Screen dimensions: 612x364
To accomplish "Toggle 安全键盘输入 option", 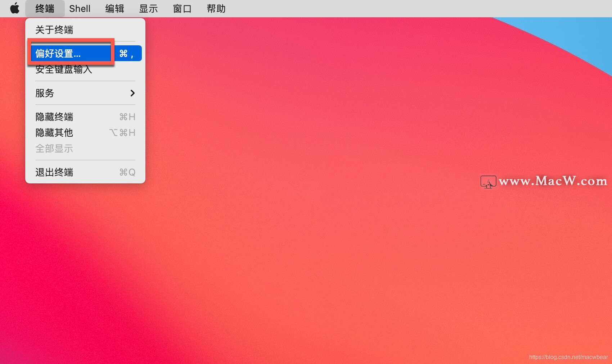I will pos(85,69).
